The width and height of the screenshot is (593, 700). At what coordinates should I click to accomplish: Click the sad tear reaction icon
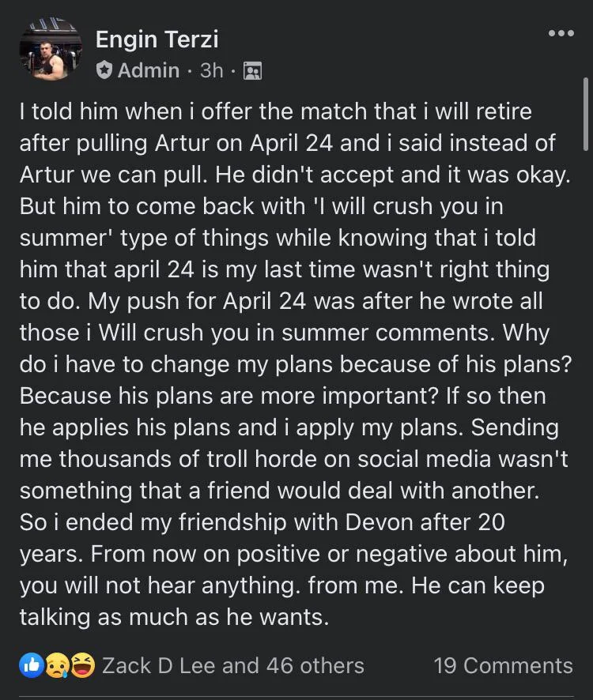tap(55, 665)
